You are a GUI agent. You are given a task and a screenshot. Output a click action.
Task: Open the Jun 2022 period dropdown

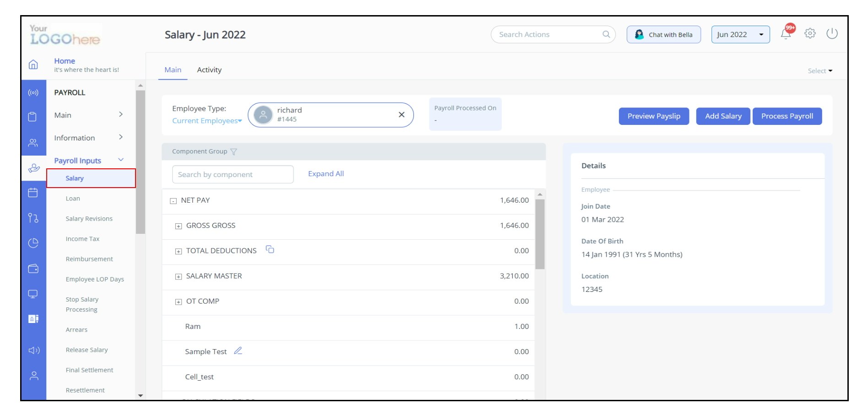(740, 35)
